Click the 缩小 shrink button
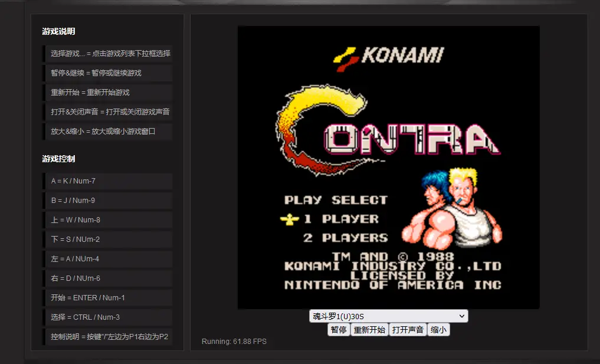 tap(438, 330)
